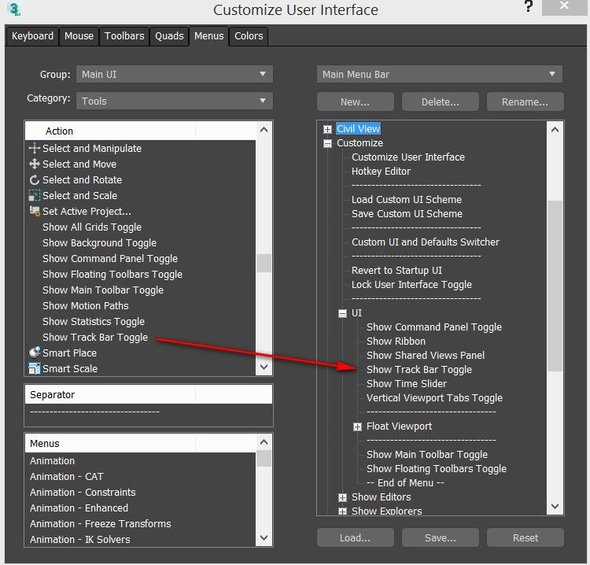Screen dimensions: 590x565
Task: Expand the Civil View menu node
Action: (327, 129)
